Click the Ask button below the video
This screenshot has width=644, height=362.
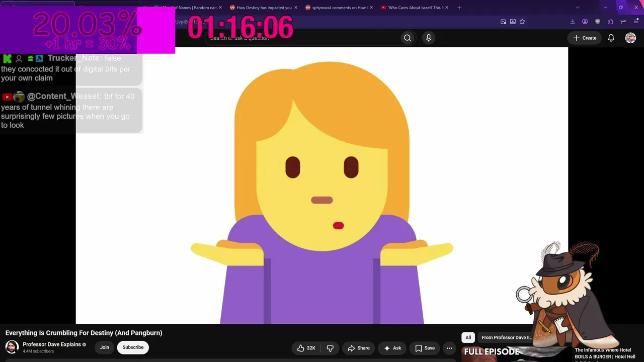tap(392, 348)
